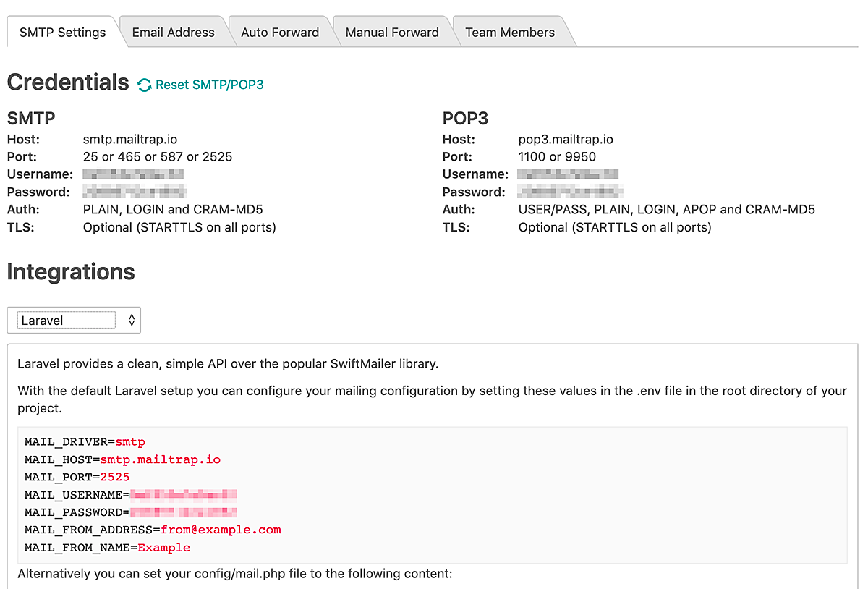868x589 pixels.
Task: Click the Reset SMTP/POP3 refresh icon
Action: pos(145,85)
